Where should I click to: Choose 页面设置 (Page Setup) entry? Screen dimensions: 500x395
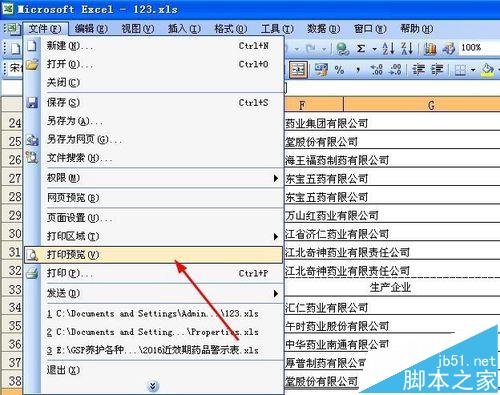(153, 218)
